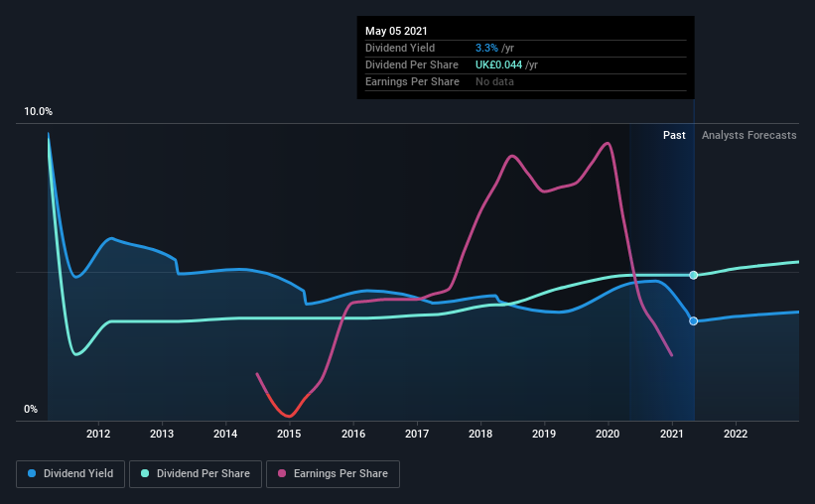Image resolution: width=815 pixels, height=504 pixels.
Task: Click the 2019 x-axis label
Action: tap(544, 434)
